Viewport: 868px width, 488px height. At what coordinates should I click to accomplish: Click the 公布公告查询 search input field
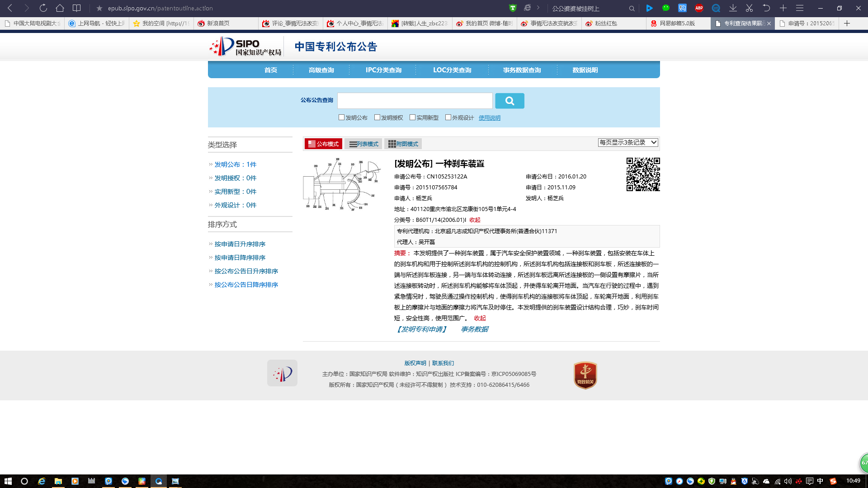tap(415, 101)
